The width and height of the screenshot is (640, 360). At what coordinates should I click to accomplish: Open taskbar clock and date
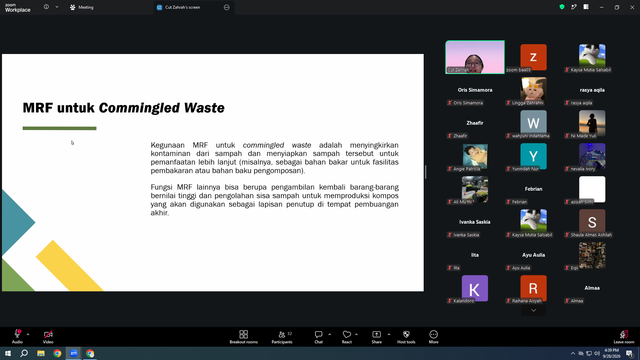pos(611,353)
